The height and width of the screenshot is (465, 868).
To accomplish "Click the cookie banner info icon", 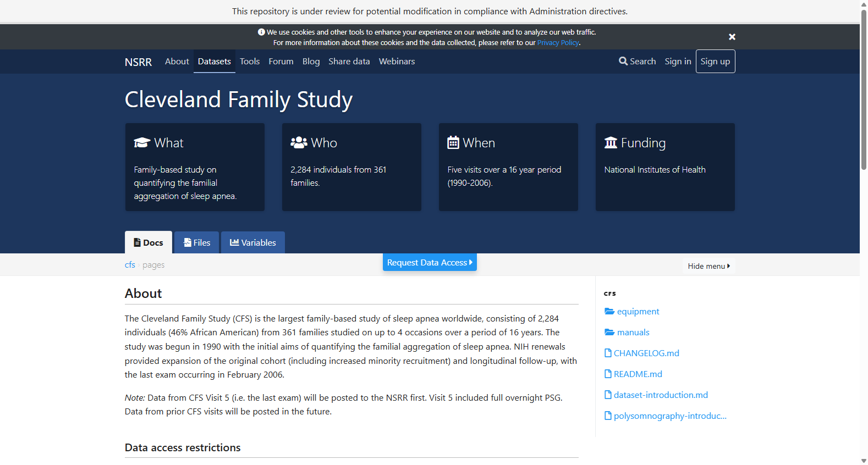I will 261,32.
